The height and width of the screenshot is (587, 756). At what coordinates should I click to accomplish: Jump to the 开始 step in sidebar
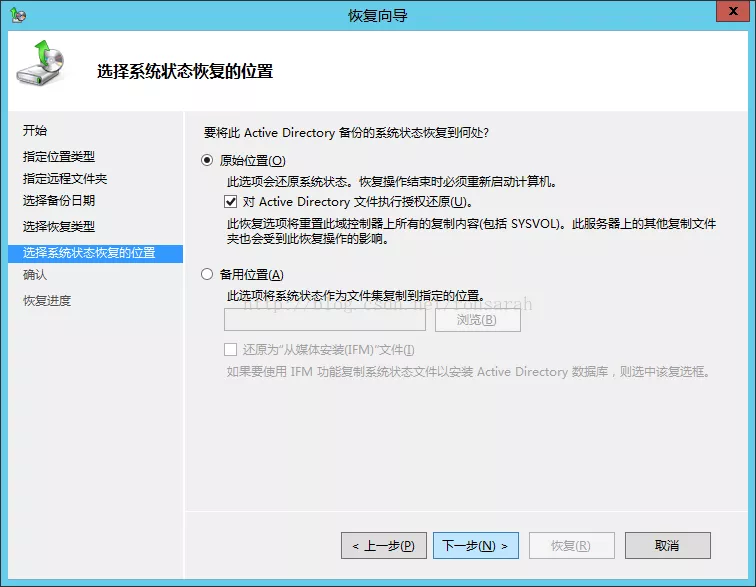coord(35,131)
